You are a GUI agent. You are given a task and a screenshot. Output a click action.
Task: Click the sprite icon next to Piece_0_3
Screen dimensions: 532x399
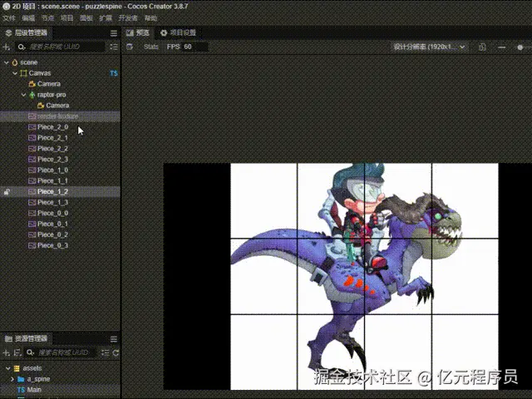click(32, 245)
